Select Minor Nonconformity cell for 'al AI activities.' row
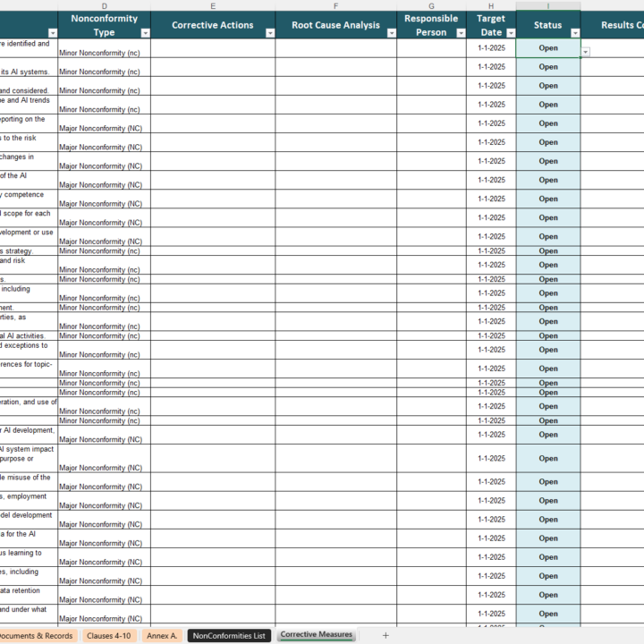 pos(105,336)
